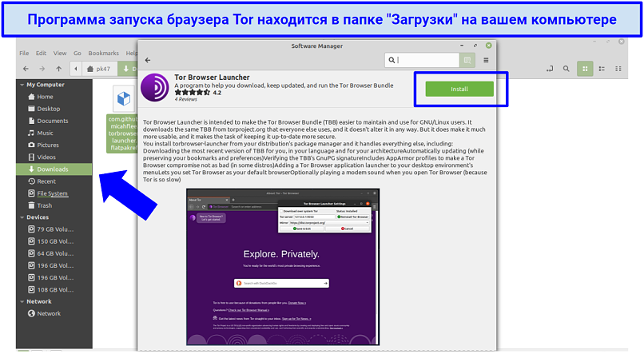Select Downloads in sidebar

(54, 169)
